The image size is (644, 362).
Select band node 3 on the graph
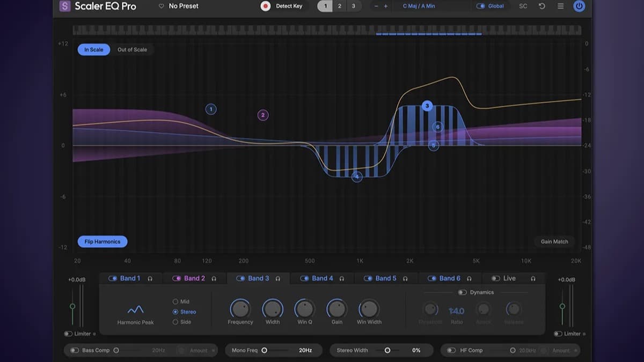click(x=427, y=106)
